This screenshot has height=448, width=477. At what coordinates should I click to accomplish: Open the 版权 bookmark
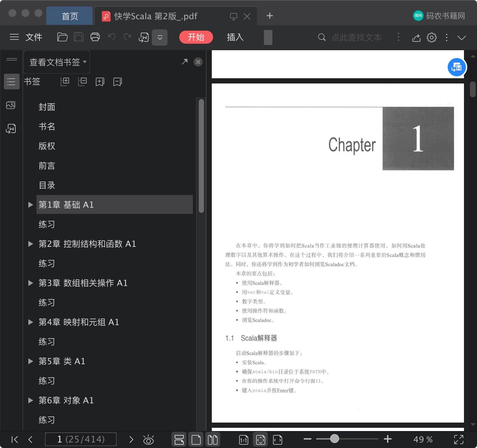[47, 146]
